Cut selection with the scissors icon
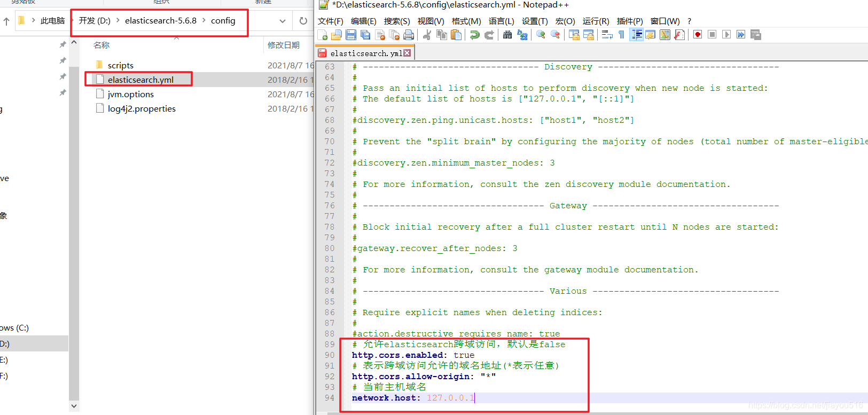This screenshot has height=415, width=868. 427,35
